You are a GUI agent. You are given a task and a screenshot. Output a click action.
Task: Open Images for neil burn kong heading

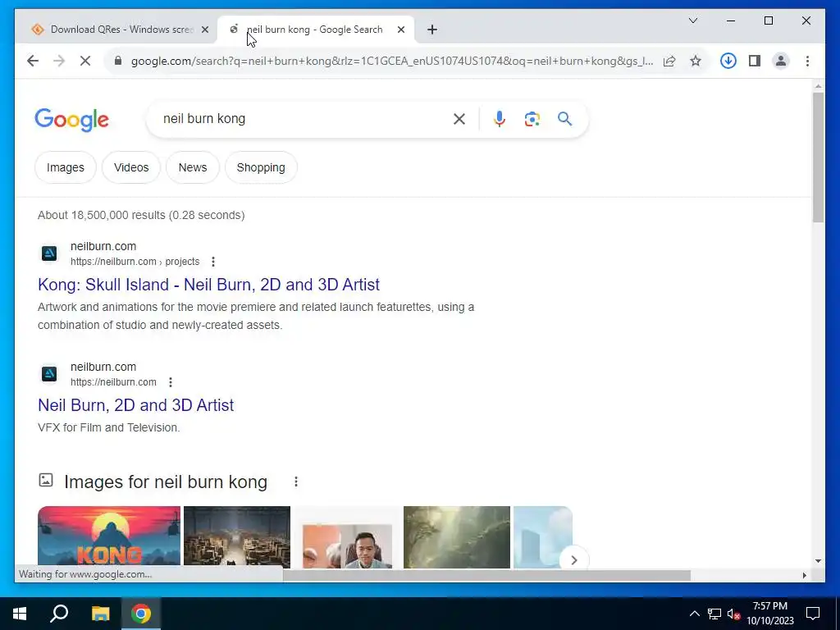[166, 482]
